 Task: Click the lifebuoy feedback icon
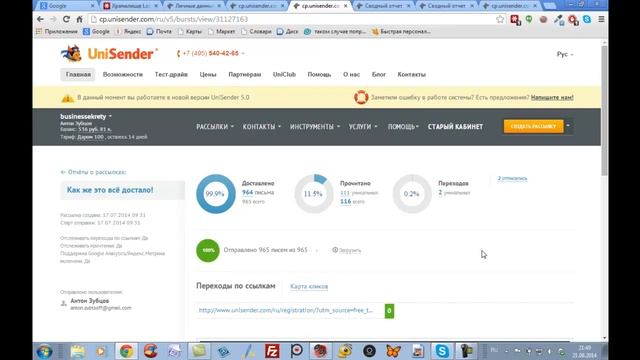361,98
